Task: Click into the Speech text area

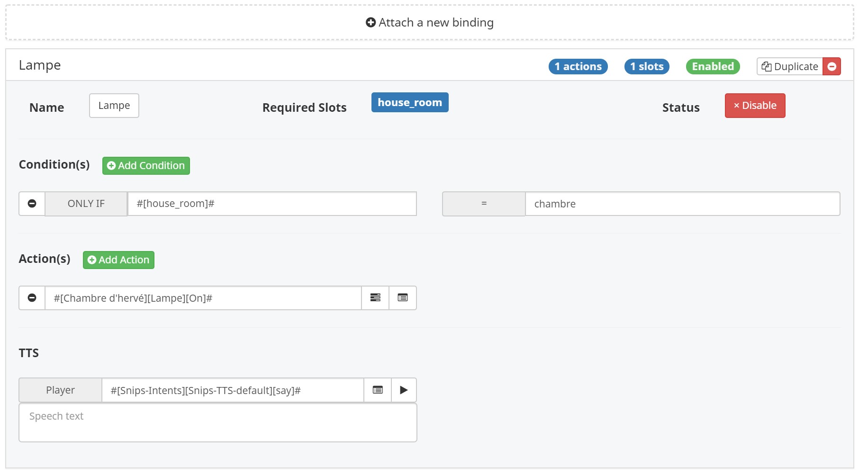Action: [218, 422]
